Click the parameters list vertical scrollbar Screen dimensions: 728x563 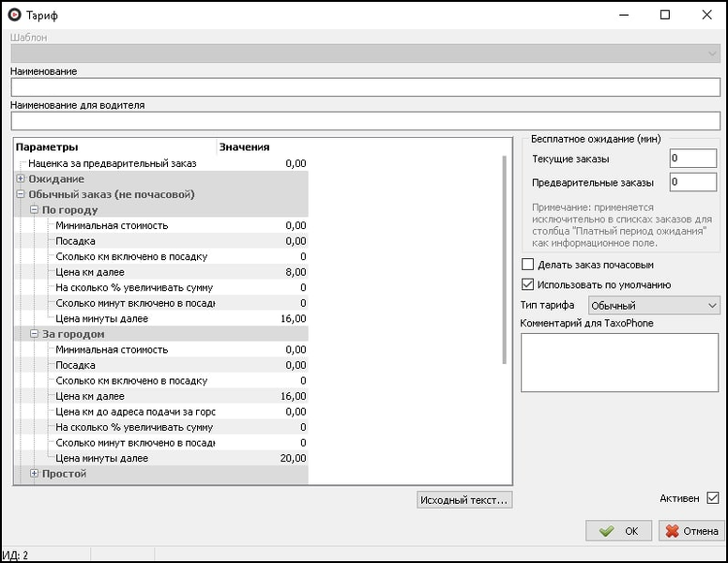[x=504, y=260]
